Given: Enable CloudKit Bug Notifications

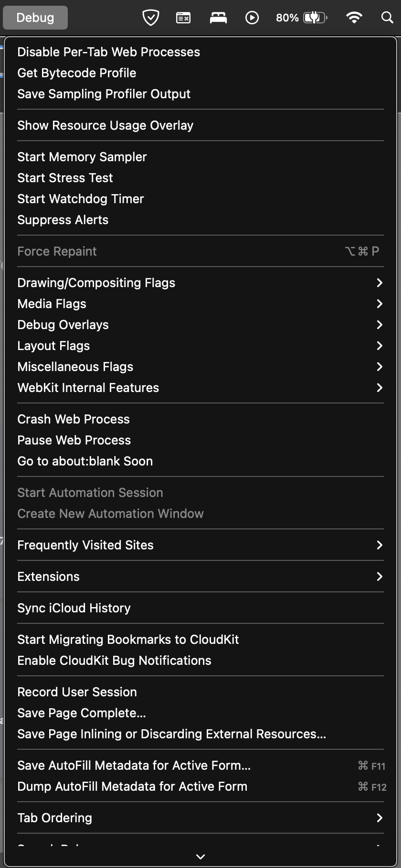Looking at the screenshot, I should click(x=114, y=661).
